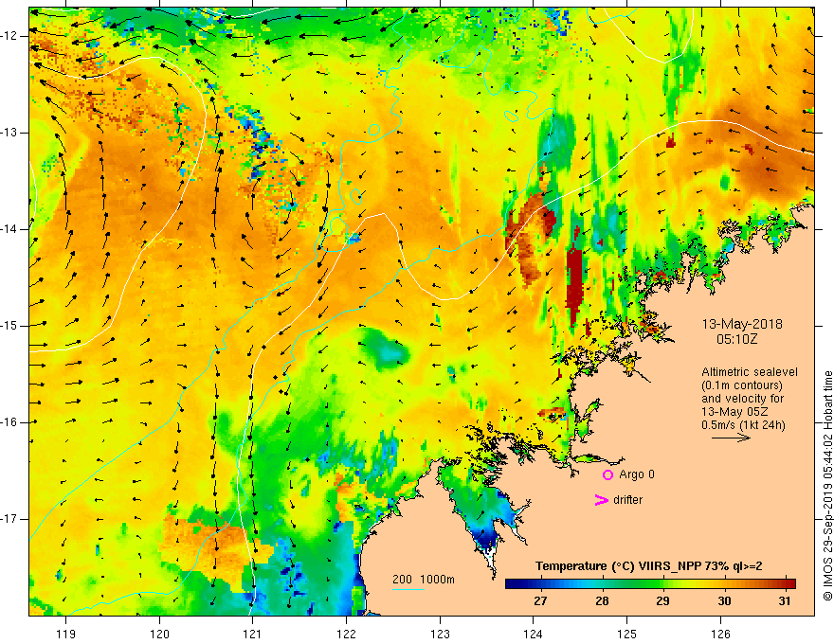Image resolution: width=834 pixels, height=644 pixels.
Task: Click the dark blue end of color bar
Action: (x=512, y=584)
